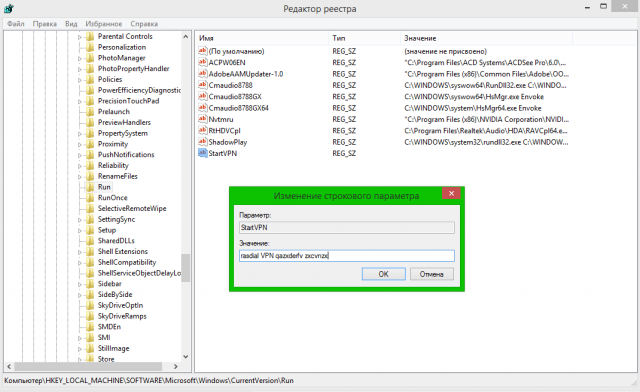Expand the Parental Controls key
Image resolution: width=640 pixels, height=392 pixels.
click(x=80, y=37)
